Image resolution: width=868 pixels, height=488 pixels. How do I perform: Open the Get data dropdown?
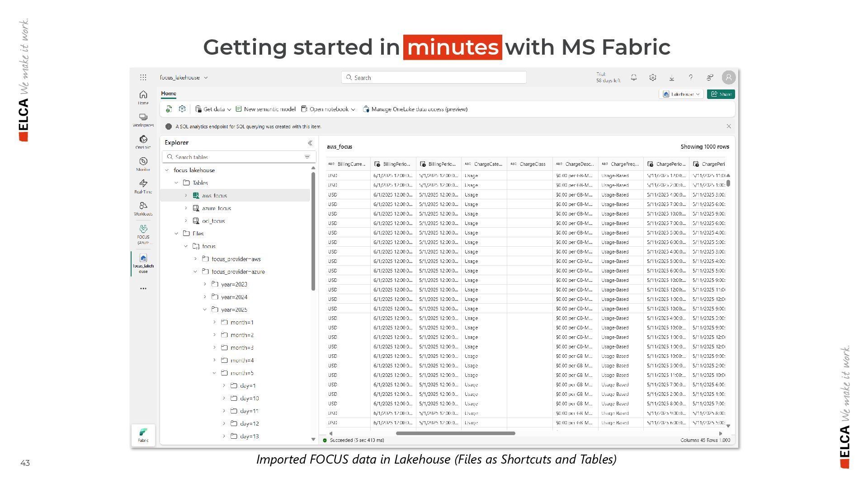click(x=213, y=109)
